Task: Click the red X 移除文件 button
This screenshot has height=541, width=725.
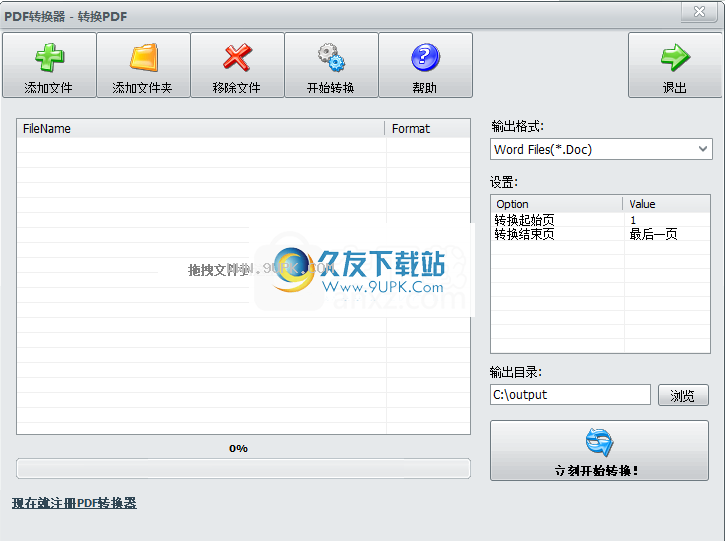Action: tap(237, 65)
